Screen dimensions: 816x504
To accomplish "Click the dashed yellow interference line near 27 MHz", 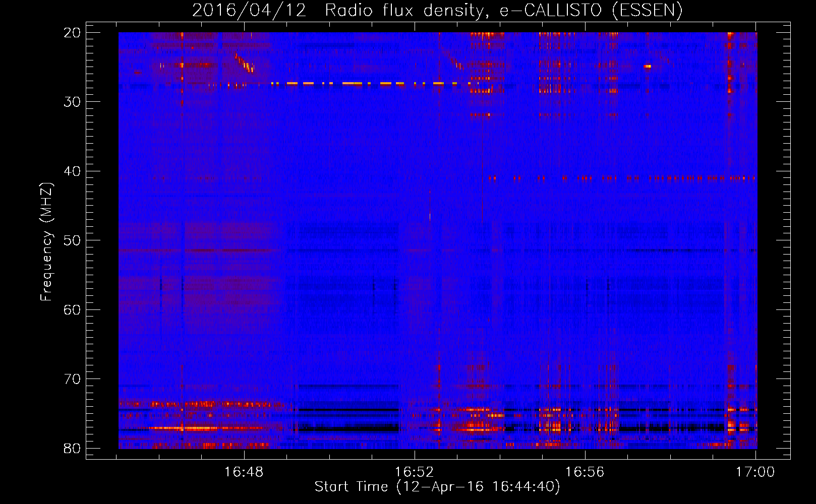I will pos(364,83).
